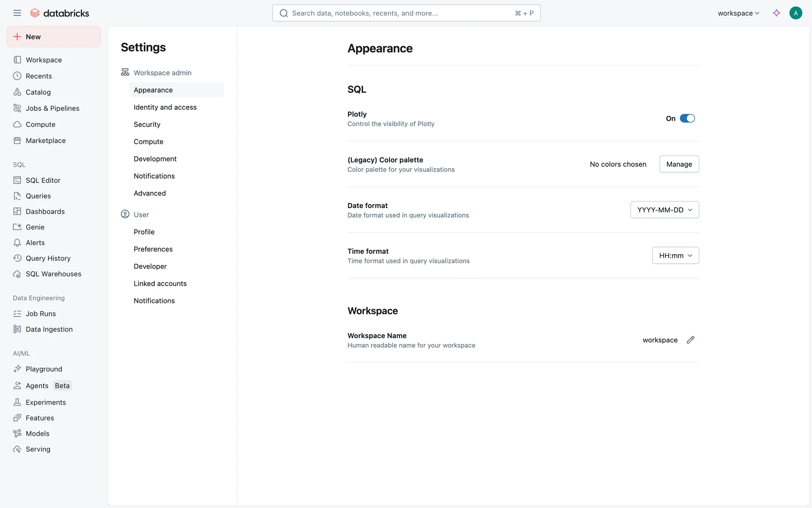Click the user avatar icon
The height and width of the screenshot is (508, 812).
click(x=796, y=13)
